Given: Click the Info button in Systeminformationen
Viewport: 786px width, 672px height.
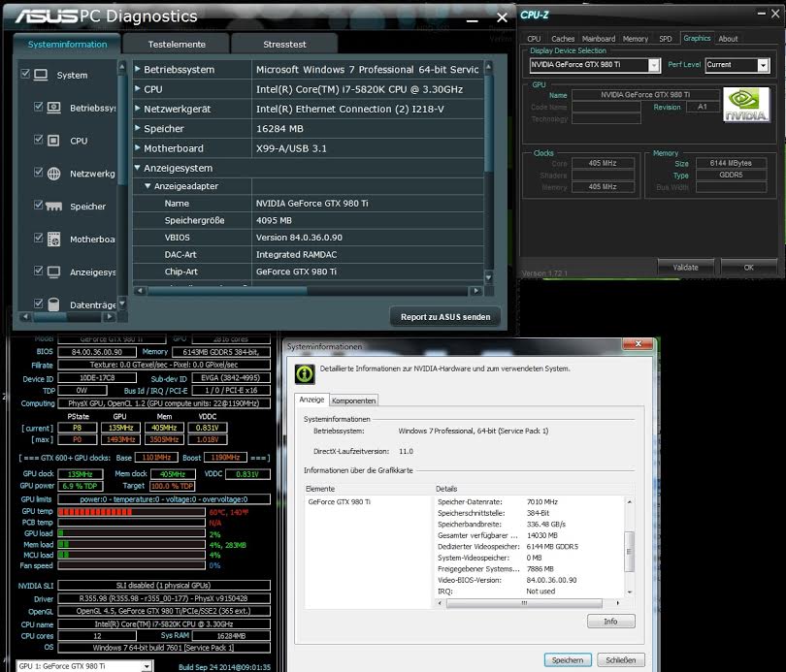Looking at the screenshot, I should pyautogui.click(x=610, y=621).
